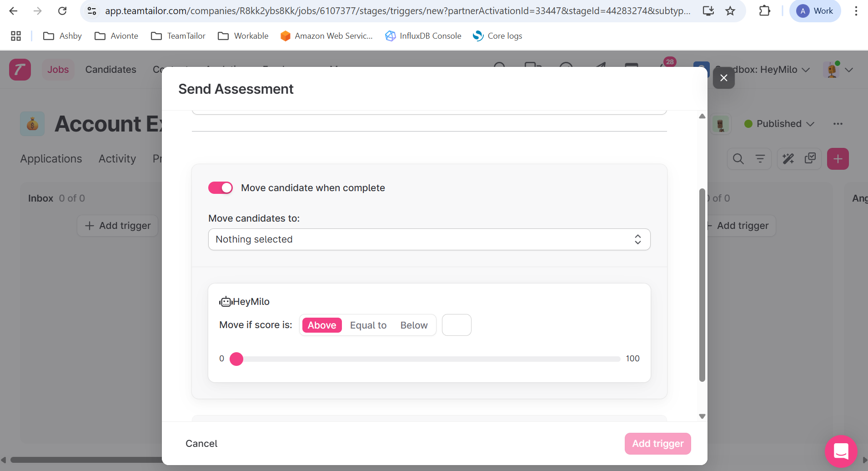Open the filter icon next to search
Viewport: 868px width, 471px height.
(x=760, y=159)
